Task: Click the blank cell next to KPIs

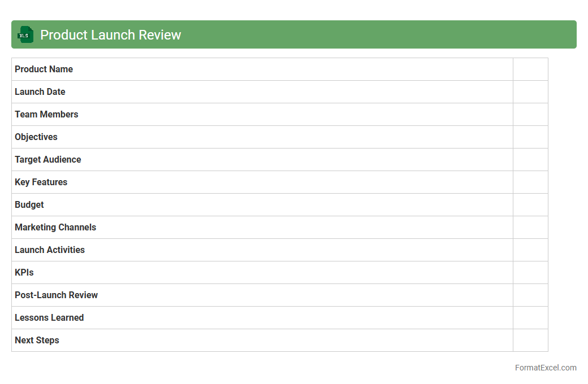Action: click(x=530, y=273)
